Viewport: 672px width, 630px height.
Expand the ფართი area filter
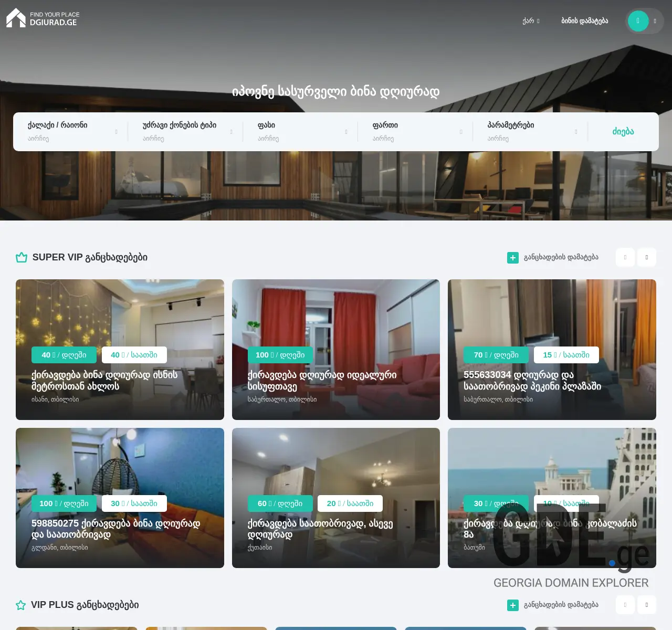point(415,131)
